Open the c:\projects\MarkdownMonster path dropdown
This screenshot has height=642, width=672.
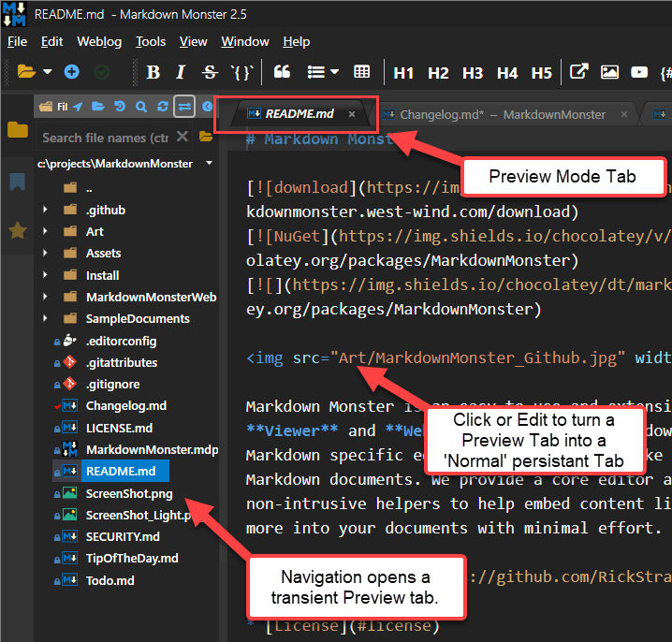(x=209, y=163)
